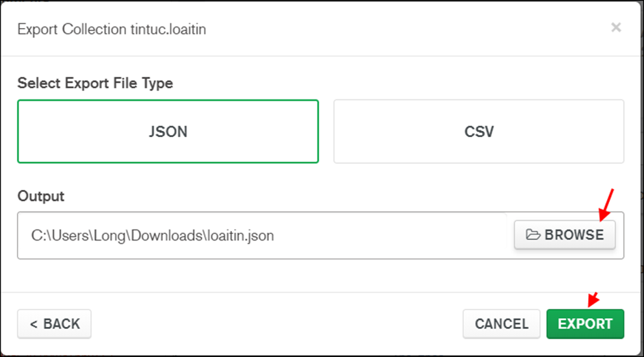
Task: Go back with the < BACK button
Action: tap(54, 324)
